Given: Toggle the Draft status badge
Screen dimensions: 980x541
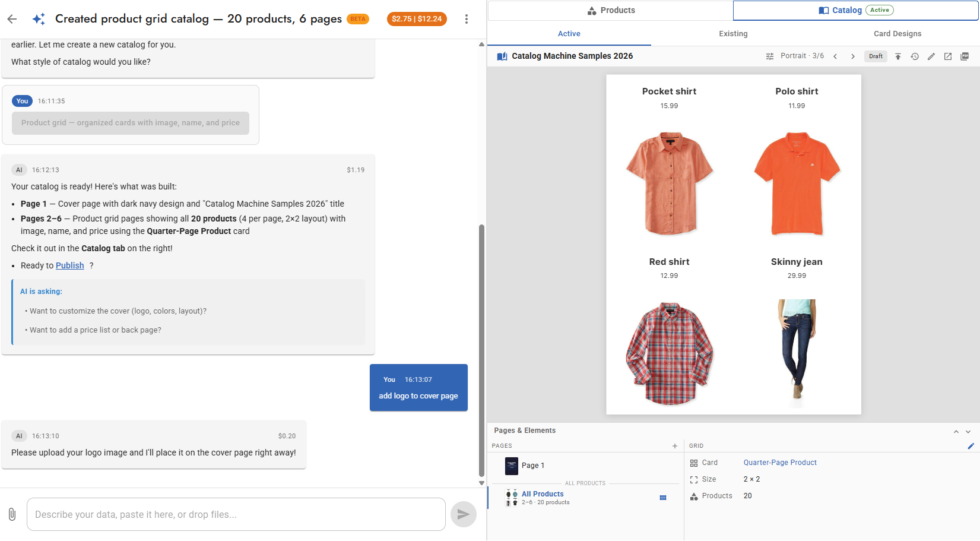Looking at the screenshot, I should 876,56.
